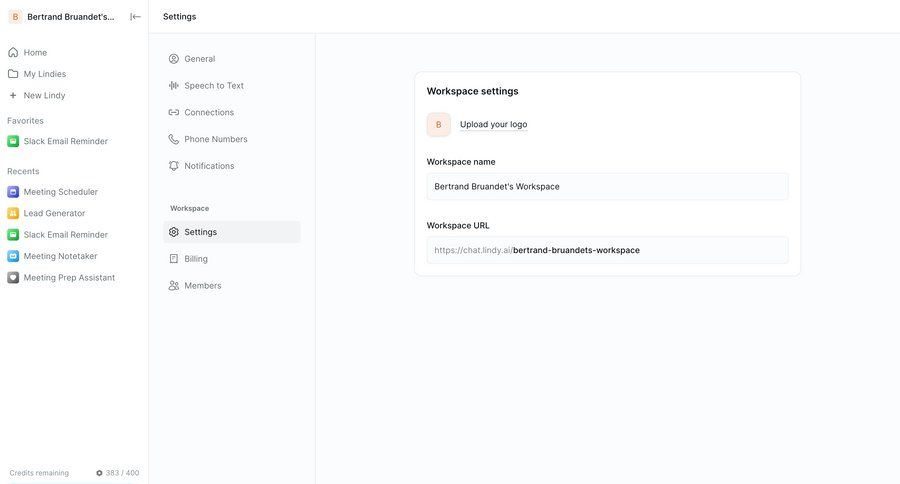This screenshot has height=484, width=900.
Task: Click the Lead Generator yellow icon
Action: point(13,213)
